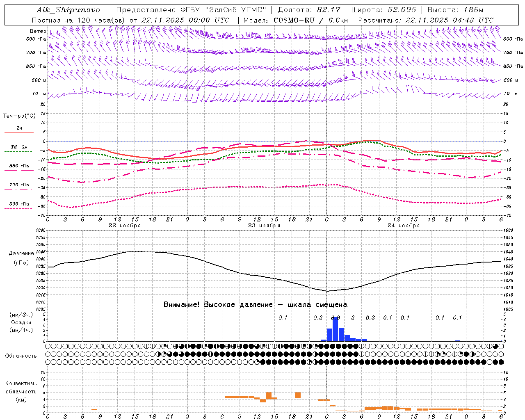
Task: Click the 23 ноября date label
Action: pyautogui.click(x=264, y=226)
